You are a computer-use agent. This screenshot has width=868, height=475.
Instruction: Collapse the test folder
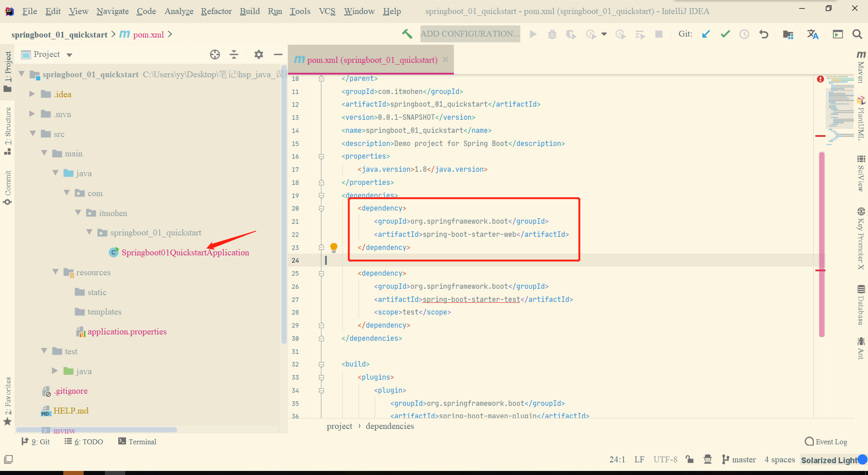[44, 351]
